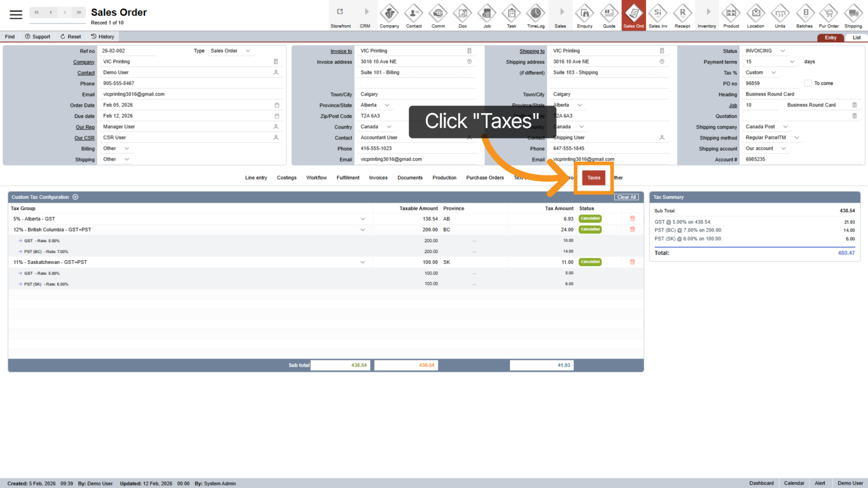This screenshot has width=868, height=488.
Task: Click the PO no input field
Action: tap(771, 83)
